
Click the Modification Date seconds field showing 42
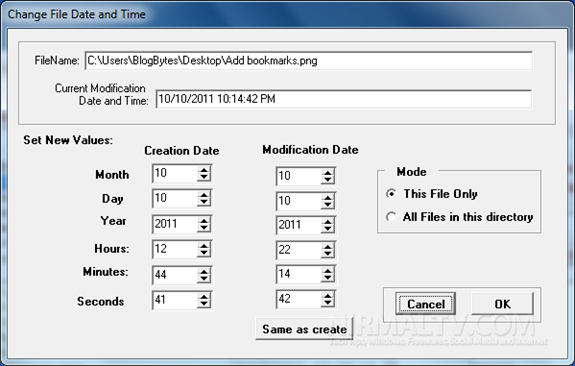pyautogui.click(x=299, y=299)
